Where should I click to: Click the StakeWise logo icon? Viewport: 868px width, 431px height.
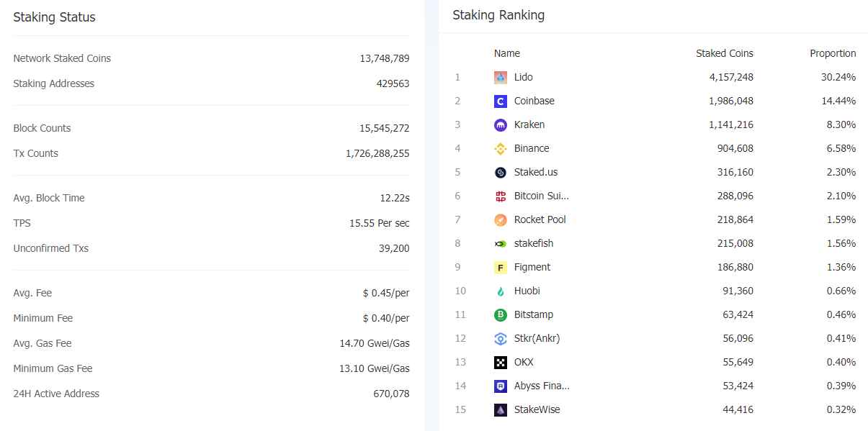click(501, 409)
